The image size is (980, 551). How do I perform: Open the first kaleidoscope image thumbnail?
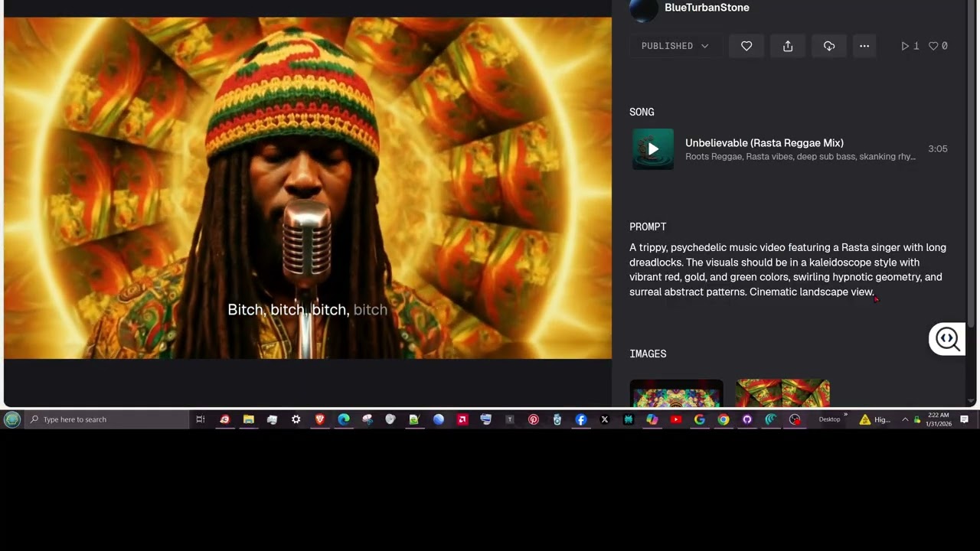[x=676, y=393]
